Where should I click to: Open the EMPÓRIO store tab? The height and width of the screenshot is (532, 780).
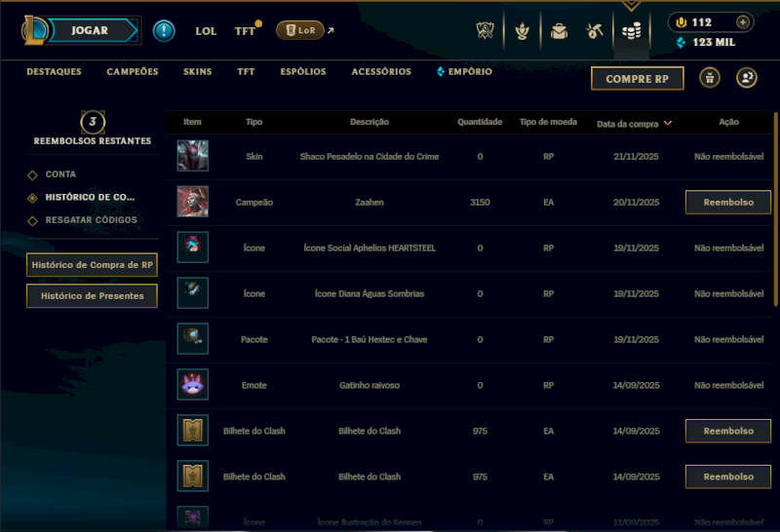click(x=465, y=71)
